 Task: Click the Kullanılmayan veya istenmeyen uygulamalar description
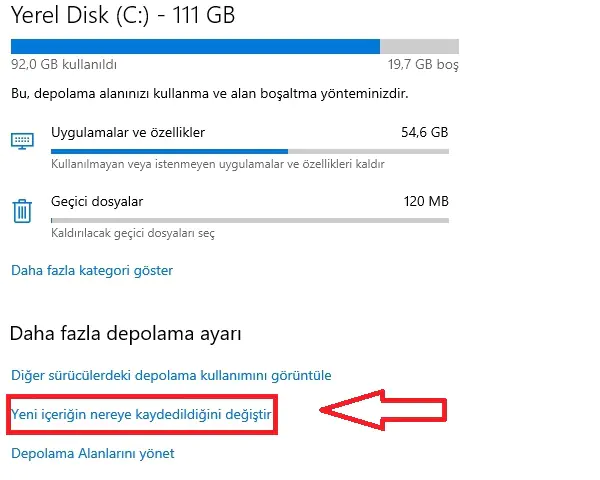click(218, 163)
